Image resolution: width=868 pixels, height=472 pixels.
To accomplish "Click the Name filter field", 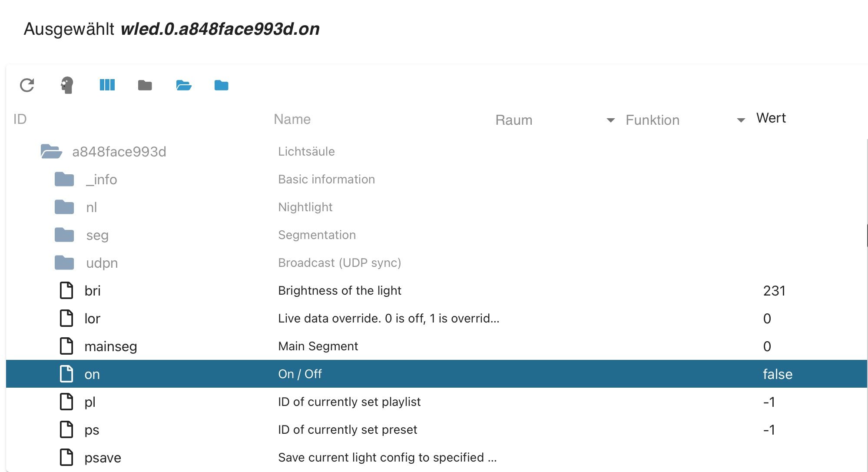I will coord(374,120).
